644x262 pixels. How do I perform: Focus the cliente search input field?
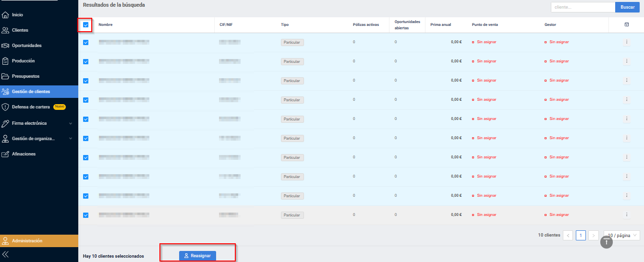click(583, 7)
